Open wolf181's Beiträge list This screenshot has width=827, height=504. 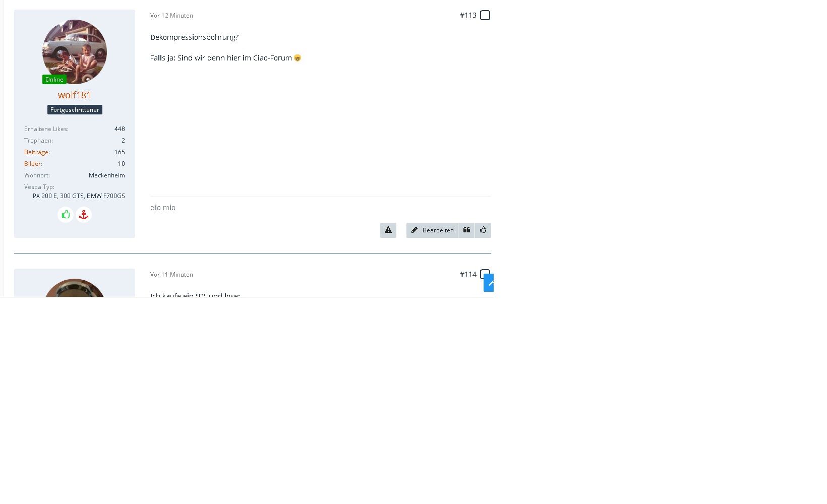[37, 152]
